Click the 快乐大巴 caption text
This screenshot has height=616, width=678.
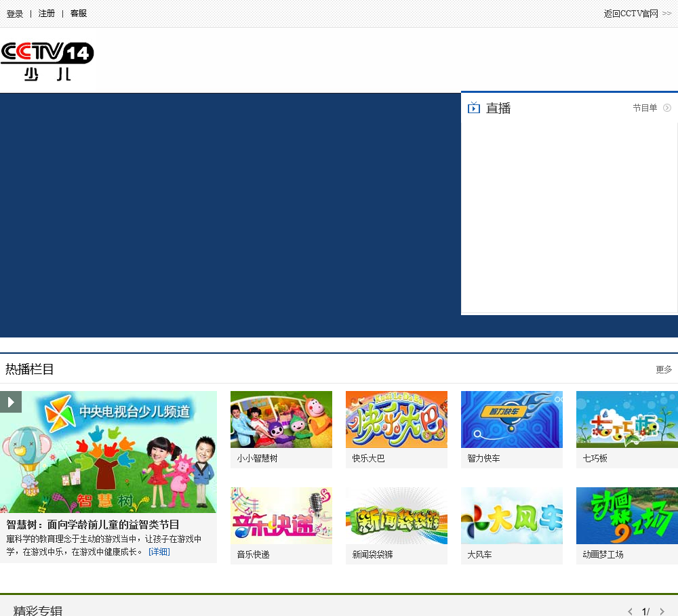point(368,458)
